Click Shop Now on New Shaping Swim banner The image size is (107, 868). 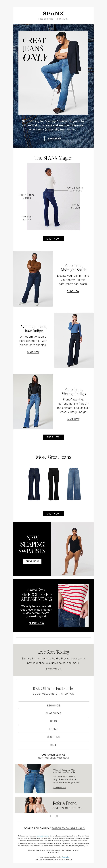[32, 561]
